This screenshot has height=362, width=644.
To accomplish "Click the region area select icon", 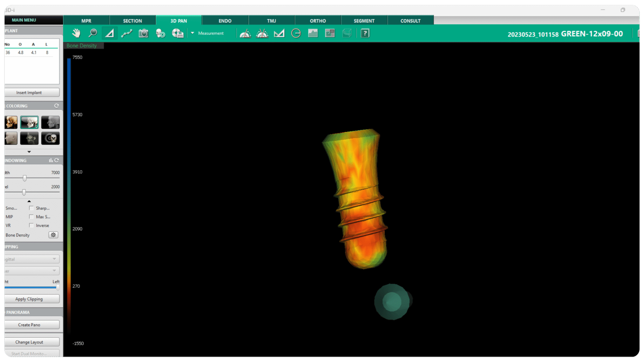I will [330, 33].
